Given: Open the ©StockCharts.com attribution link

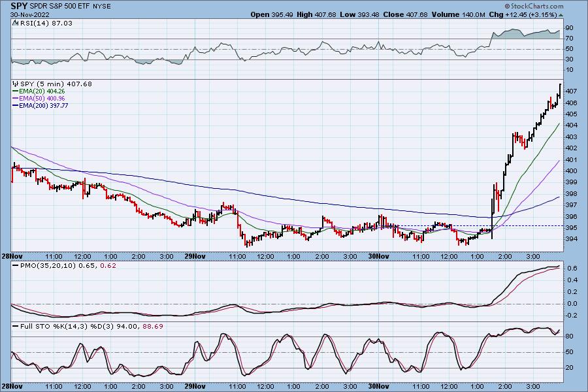Looking at the screenshot, I should 534,6.
